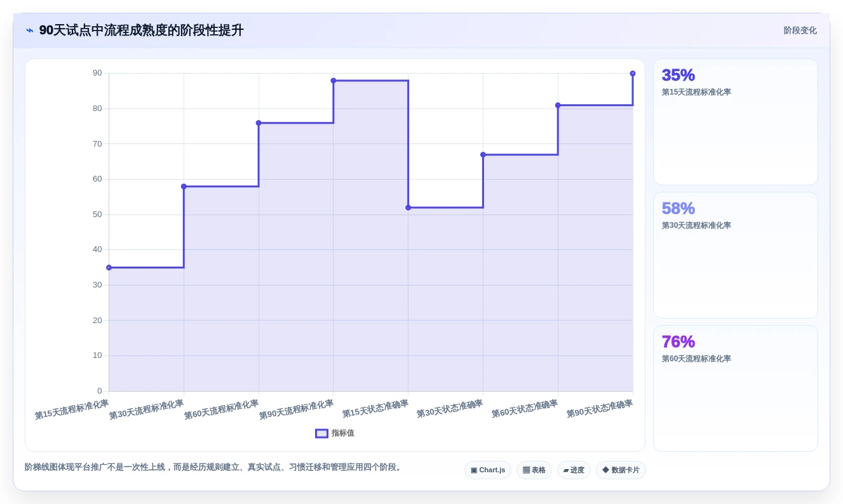Screen dimensions: 843x504
Task: Click the data point at value 67
Action: click(x=483, y=155)
